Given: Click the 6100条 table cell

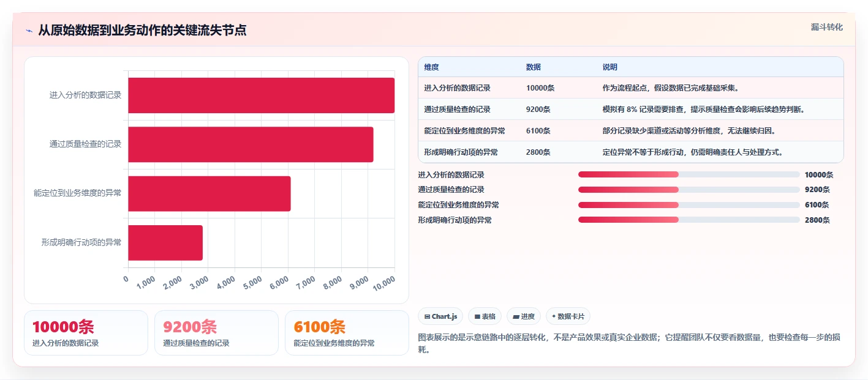Looking at the screenshot, I should [538, 131].
